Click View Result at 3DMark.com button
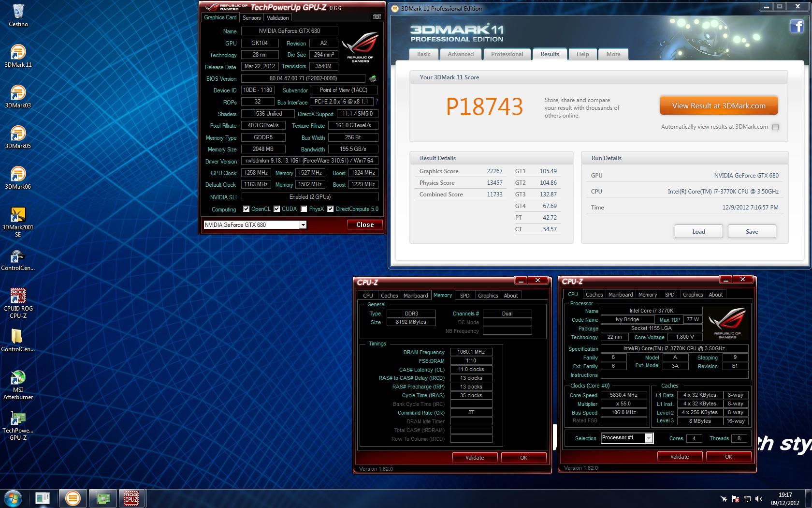Screen dimensions: 812x508 719,106
